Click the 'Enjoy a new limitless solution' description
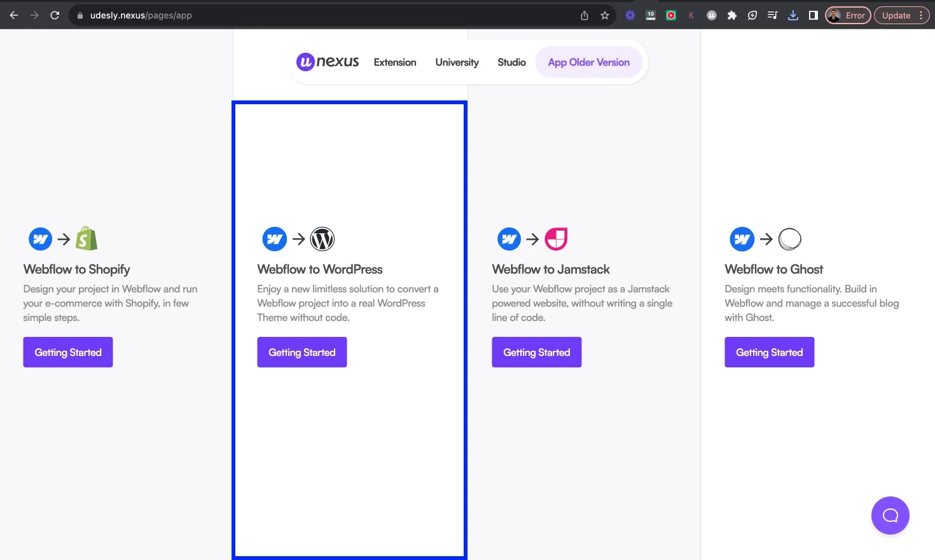The image size is (935, 560). click(348, 303)
